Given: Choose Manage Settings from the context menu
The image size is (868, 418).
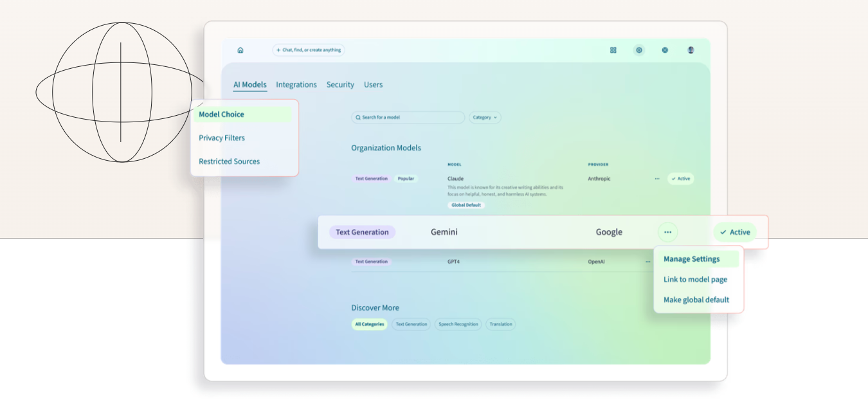Looking at the screenshot, I should pos(699,259).
